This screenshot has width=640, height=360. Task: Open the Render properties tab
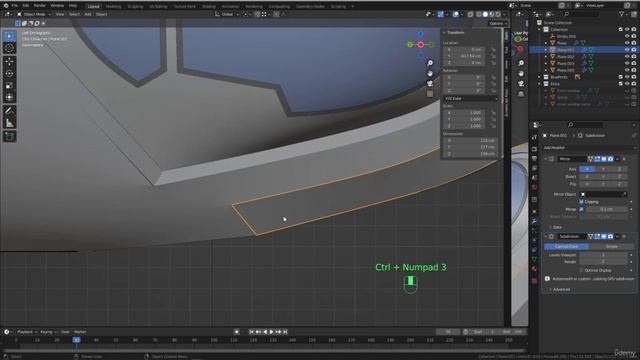coord(534,149)
